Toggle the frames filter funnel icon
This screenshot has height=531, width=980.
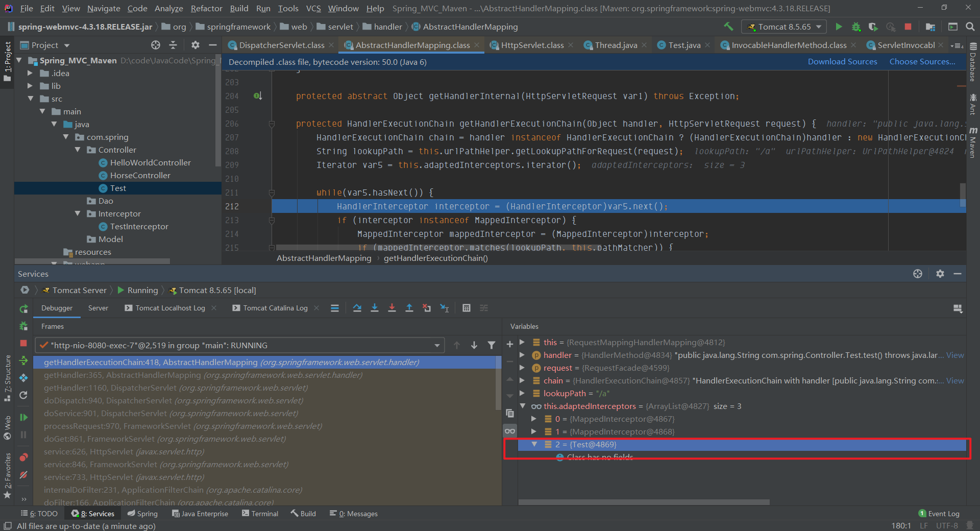(492, 345)
